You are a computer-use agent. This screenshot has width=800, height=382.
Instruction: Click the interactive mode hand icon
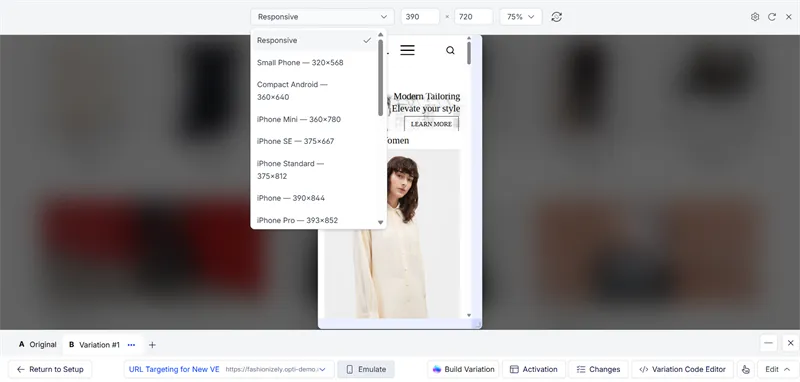pos(746,369)
